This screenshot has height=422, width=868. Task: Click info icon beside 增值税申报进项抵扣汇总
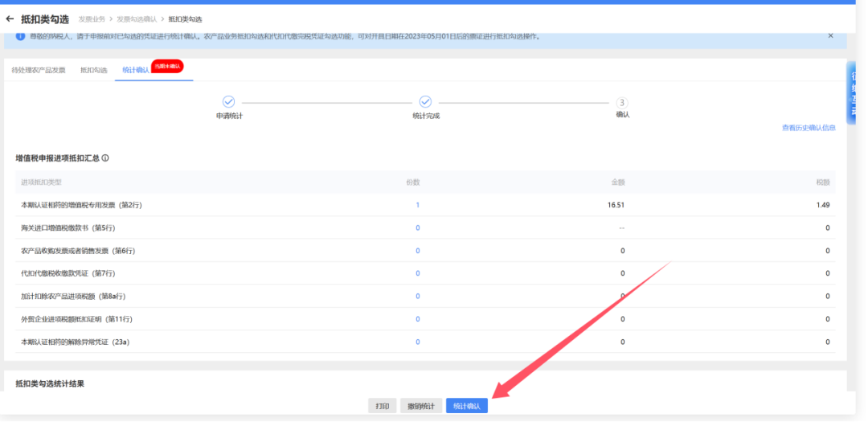(x=105, y=158)
